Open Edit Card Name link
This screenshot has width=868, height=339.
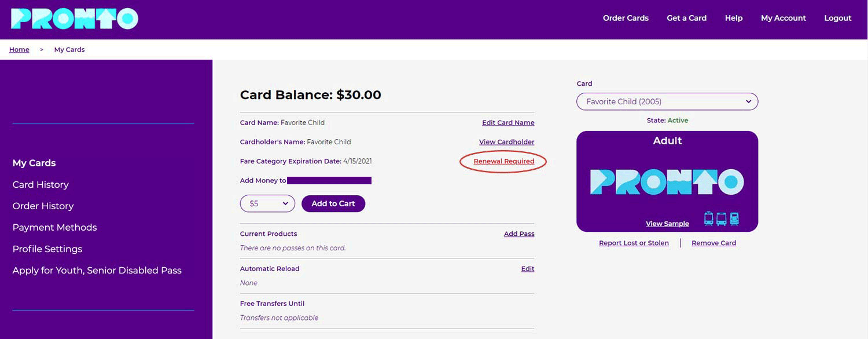(x=508, y=123)
